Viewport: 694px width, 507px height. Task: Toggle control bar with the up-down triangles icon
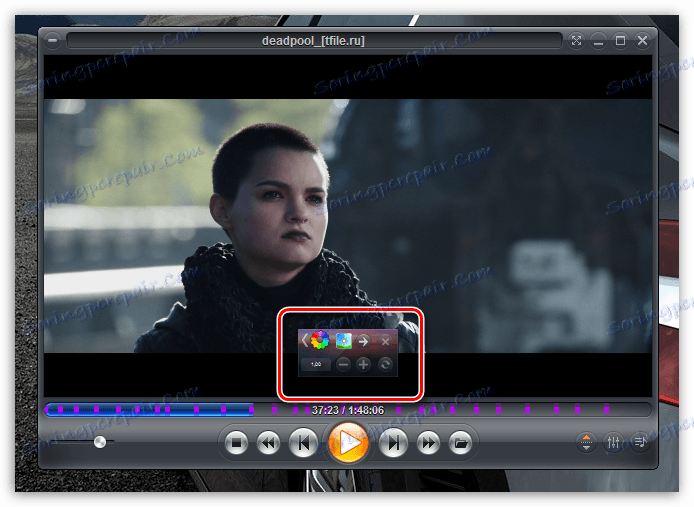586,441
